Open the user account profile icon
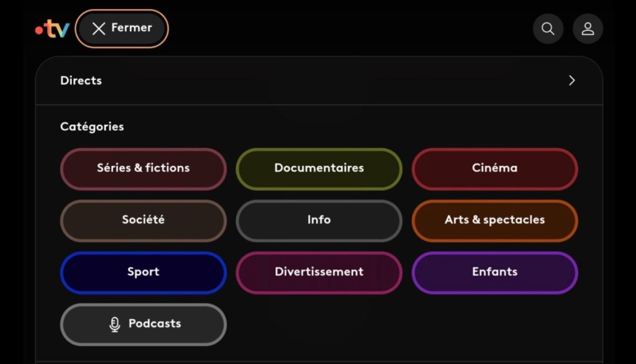 click(588, 29)
